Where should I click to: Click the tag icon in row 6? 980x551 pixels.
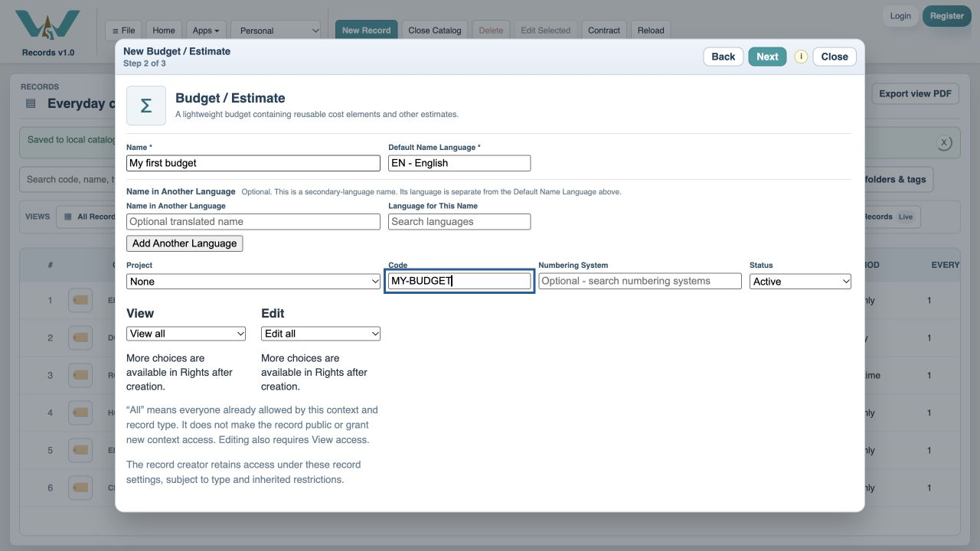click(x=80, y=487)
